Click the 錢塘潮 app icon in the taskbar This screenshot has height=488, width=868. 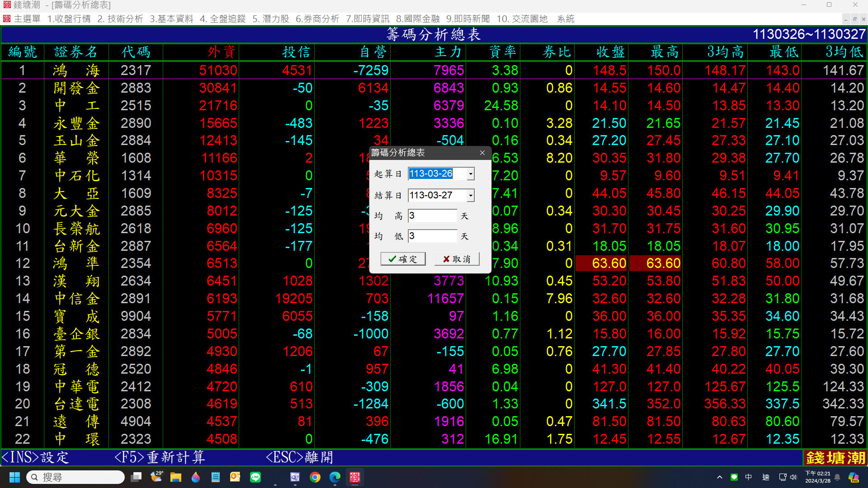[x=355, y=477]
